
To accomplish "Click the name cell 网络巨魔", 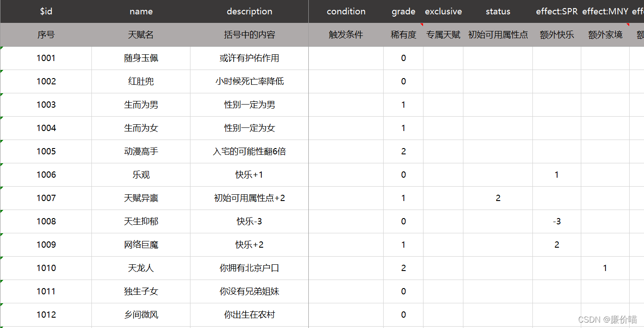I will coord(141,245).
